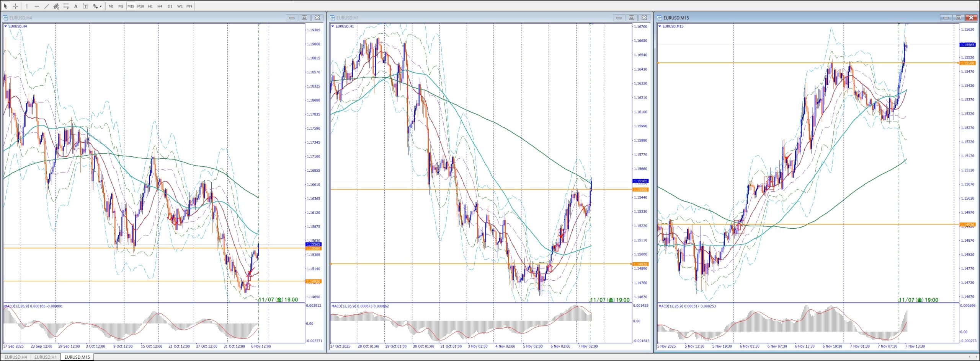The height and width of the screenshot is (361, 980).
Task: Click the 1.15500 orange price label on M15
Action: pos(967,63)
